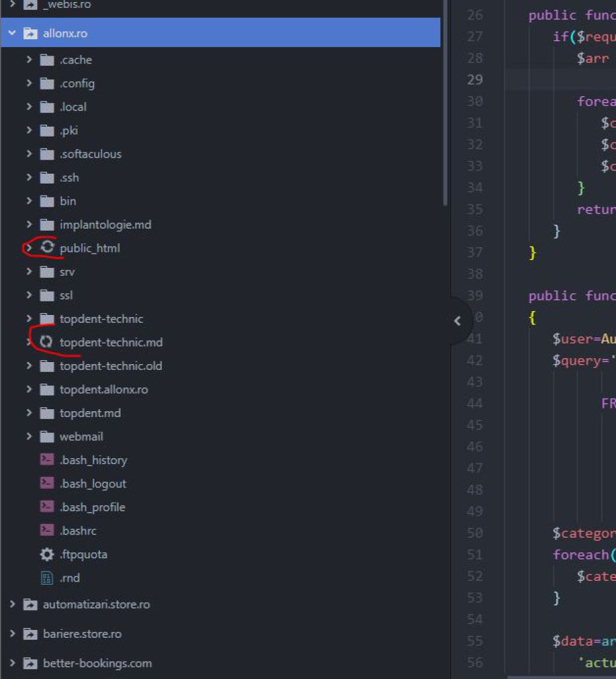Expand the topdent.allonx.ro folder chevron
Screen dimensions: 616x679
click(29, 389)
